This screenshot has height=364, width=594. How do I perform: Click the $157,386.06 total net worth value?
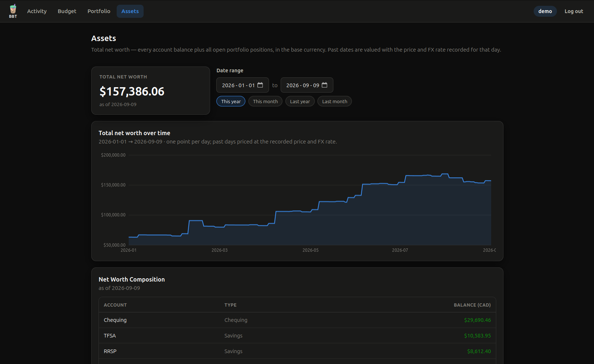point(132,92)
